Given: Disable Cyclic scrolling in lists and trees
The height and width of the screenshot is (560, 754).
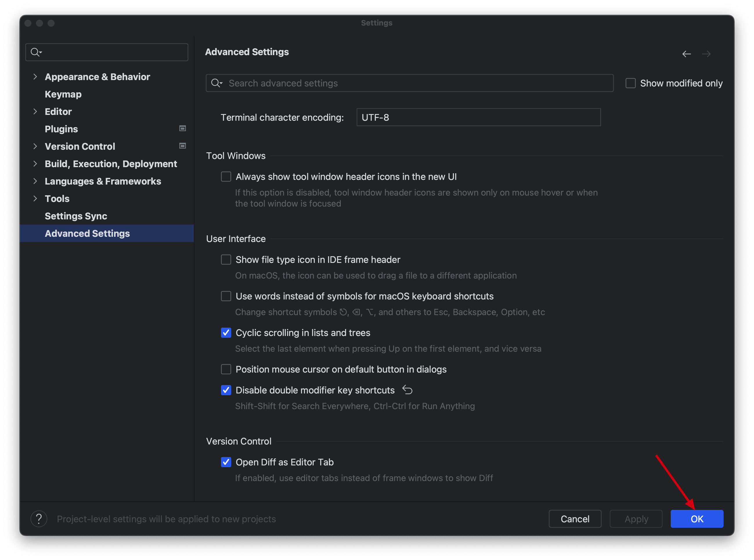Looking at the screenshot, I should point(226,333).
